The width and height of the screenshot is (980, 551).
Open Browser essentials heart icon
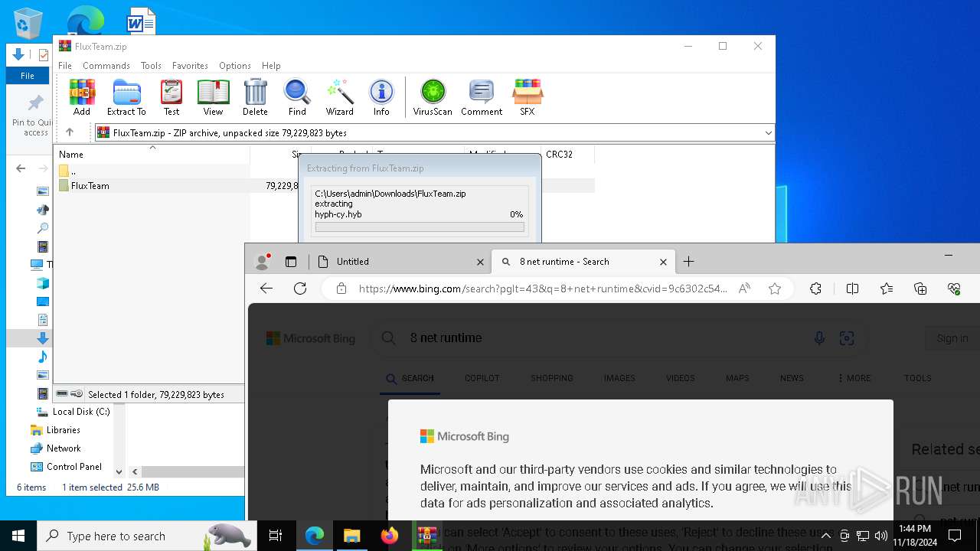(x=954, y=289)
